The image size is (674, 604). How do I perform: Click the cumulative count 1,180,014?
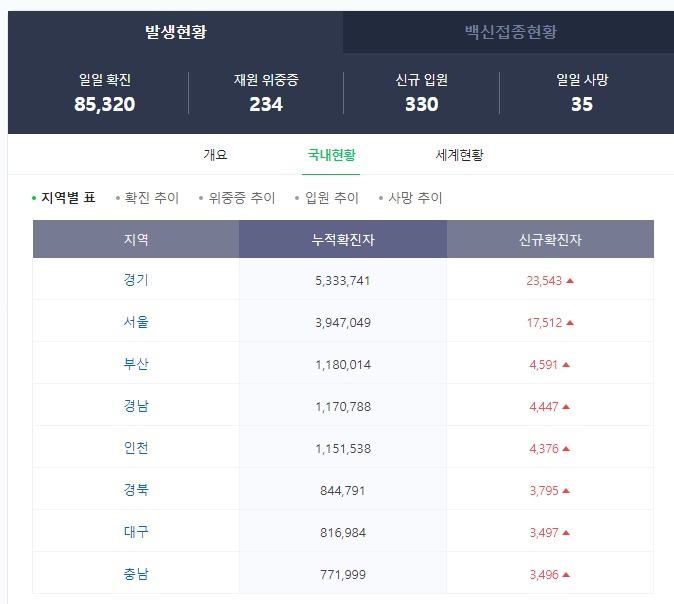click(343, 365)
